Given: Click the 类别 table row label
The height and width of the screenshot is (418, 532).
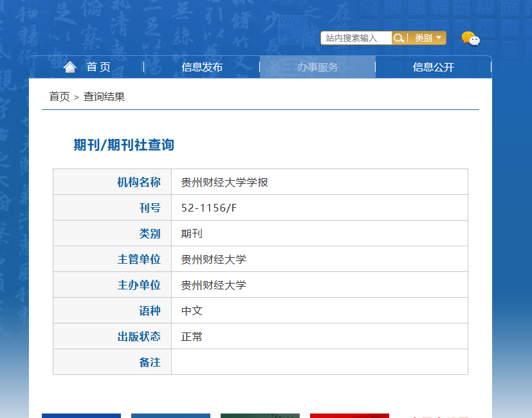Looking at the screenshot, I should pos(150,234).
